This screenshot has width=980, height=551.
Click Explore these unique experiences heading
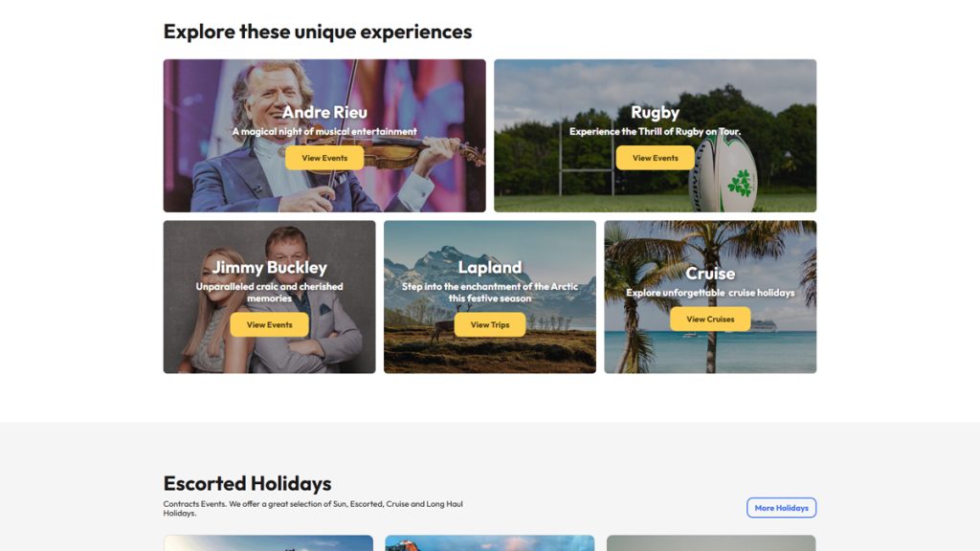318,32
